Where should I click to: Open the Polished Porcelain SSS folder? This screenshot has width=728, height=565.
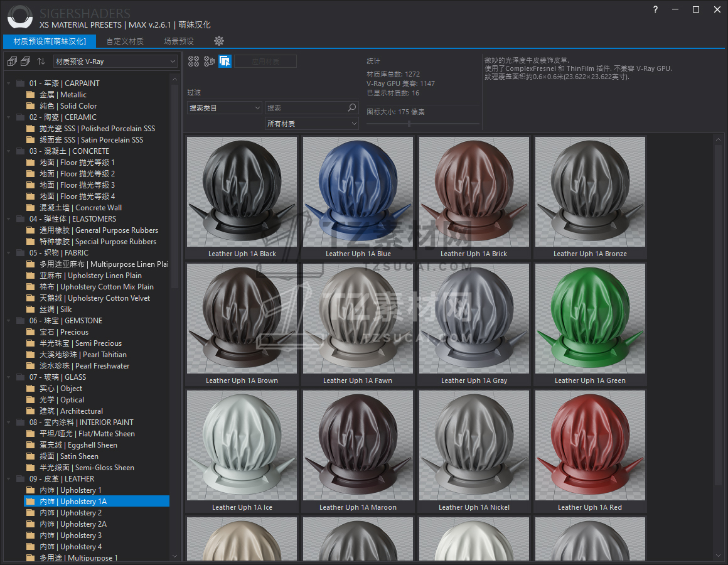coord(97,129)
